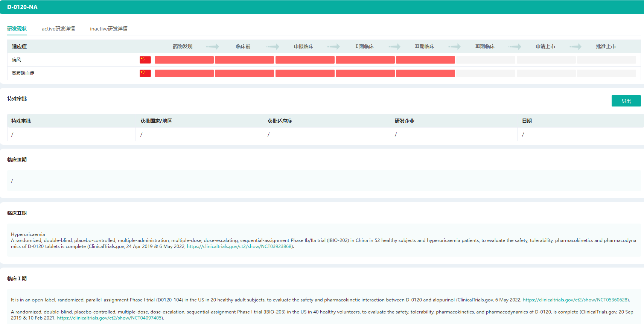Click the 痛风 indication row label
644x324 pixels.
pos(17,60)
